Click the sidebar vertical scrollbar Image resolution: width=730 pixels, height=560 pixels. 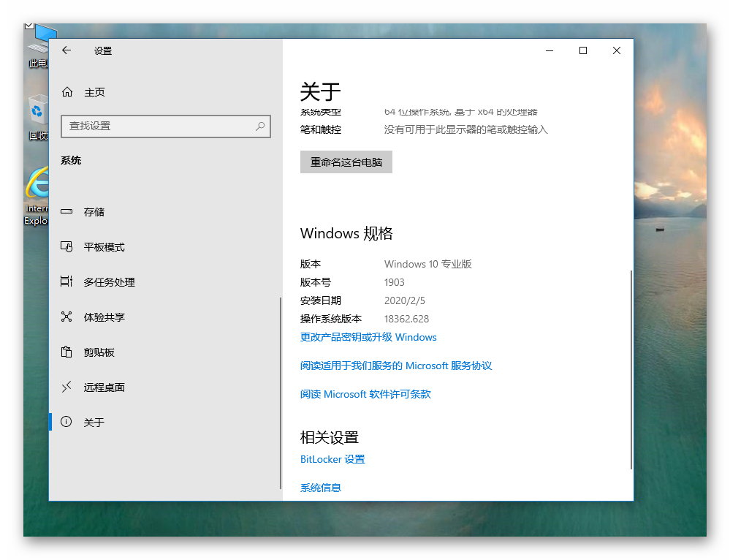pyautogui.click(x=281, y=393)
